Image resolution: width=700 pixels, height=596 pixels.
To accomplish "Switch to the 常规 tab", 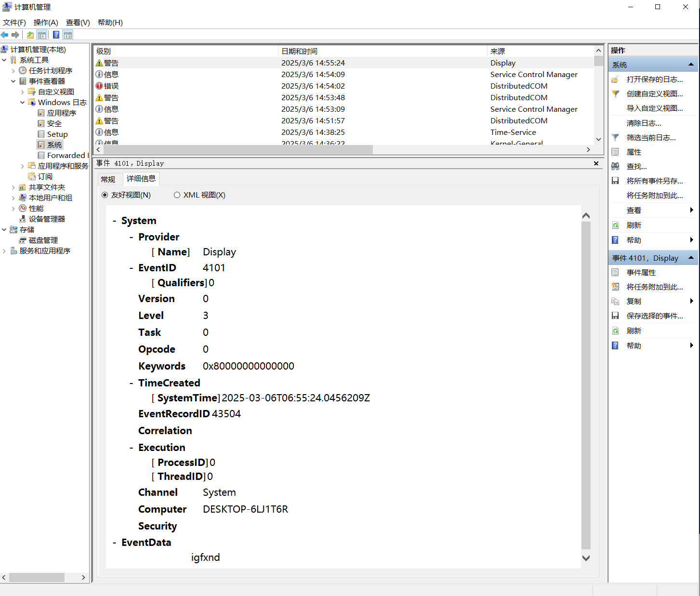I will [108, 179].
